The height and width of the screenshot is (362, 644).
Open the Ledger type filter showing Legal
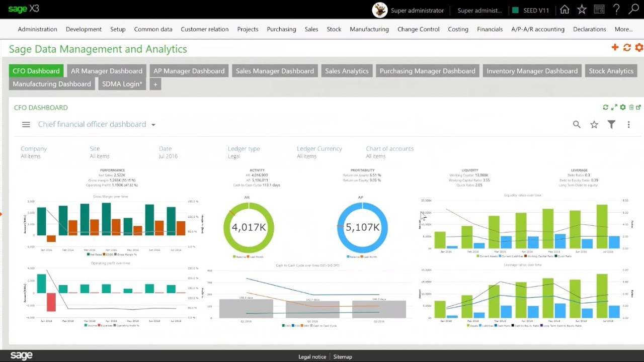(244, 152)
